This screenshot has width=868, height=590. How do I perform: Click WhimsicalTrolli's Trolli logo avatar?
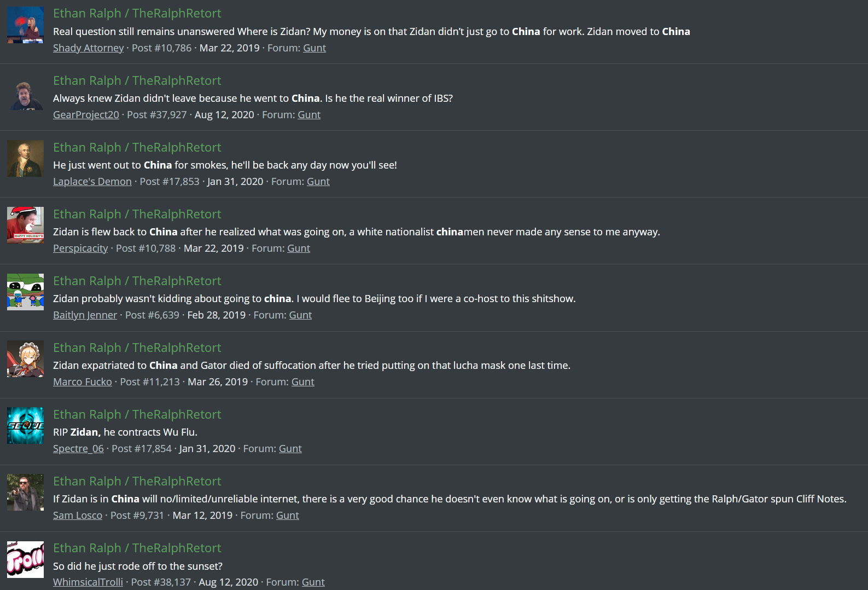coord(25,559)
